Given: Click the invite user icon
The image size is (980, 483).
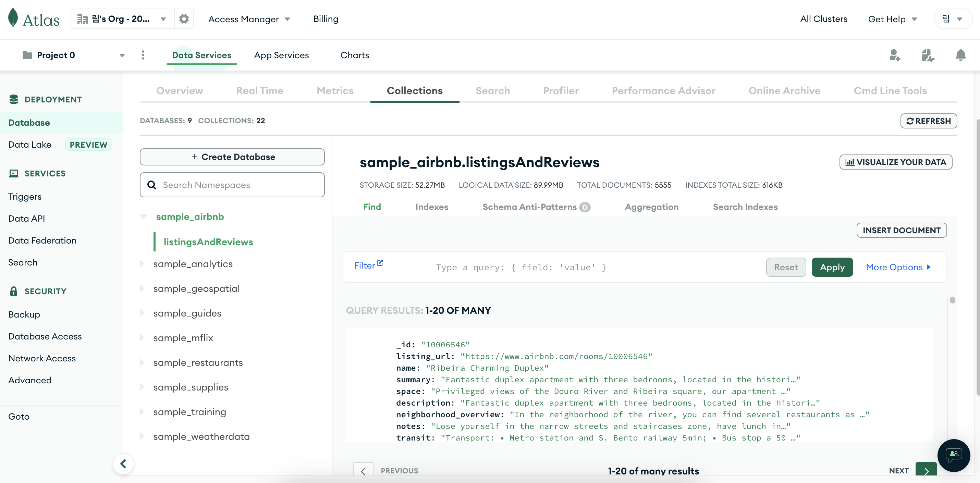Looking at the screenshot, I should (x=895, y=55).
